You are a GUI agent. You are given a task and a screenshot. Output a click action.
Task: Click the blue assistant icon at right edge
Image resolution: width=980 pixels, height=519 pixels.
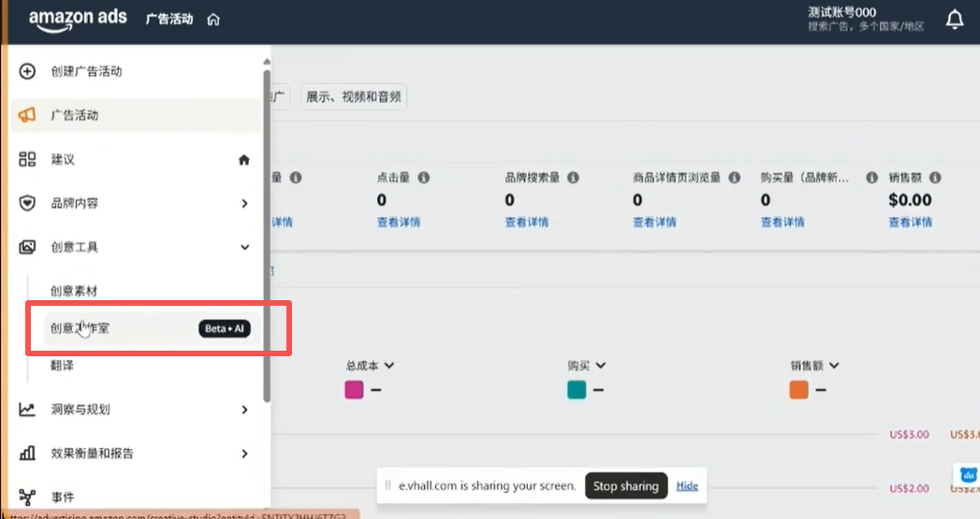click(968, 475)
